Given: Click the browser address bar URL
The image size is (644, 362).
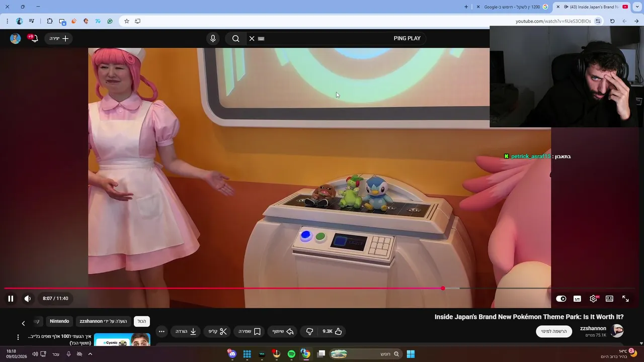Looking at the screenshot, I should coord(553,21).
